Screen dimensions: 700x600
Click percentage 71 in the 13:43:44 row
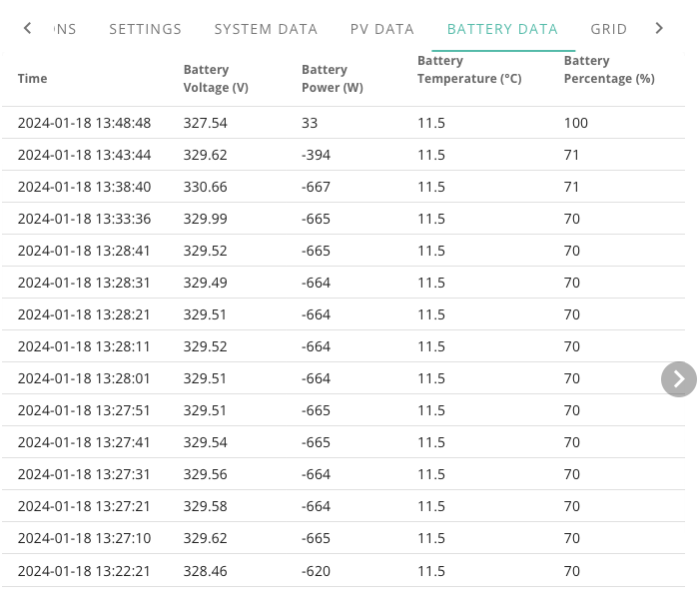click(x=571, y=155)
